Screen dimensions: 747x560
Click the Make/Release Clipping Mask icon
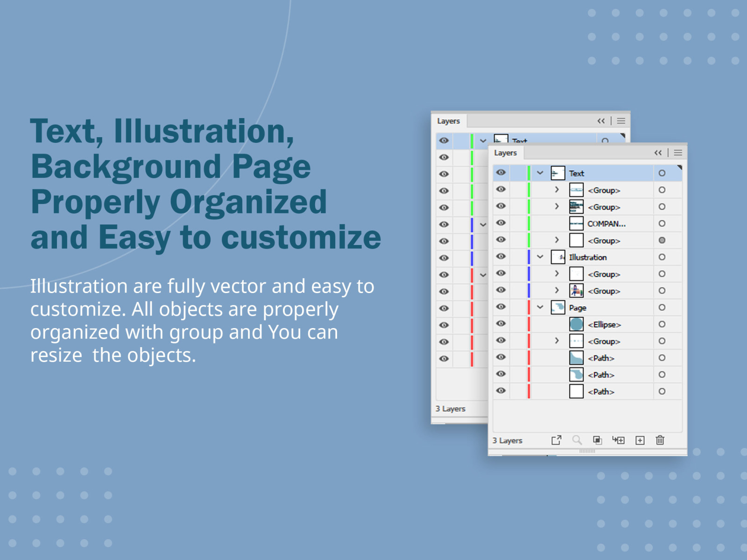(598, 440)
